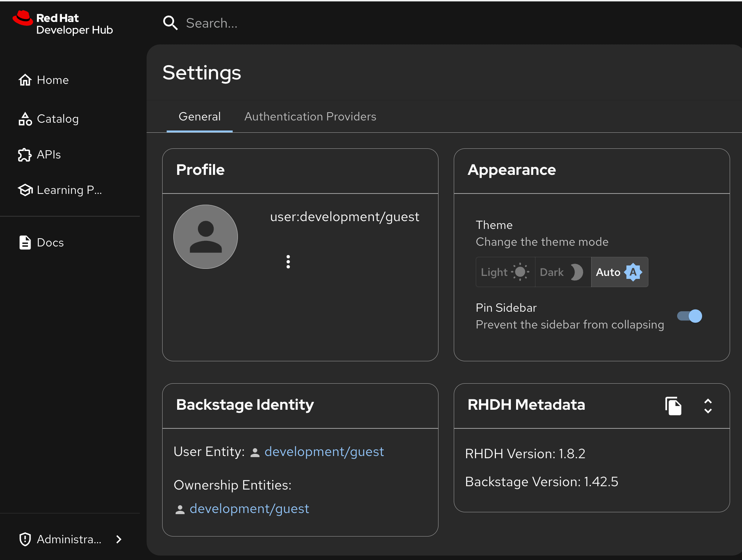
Task: Open Learning Paths sidebar entry
Action: coord(69,190)
